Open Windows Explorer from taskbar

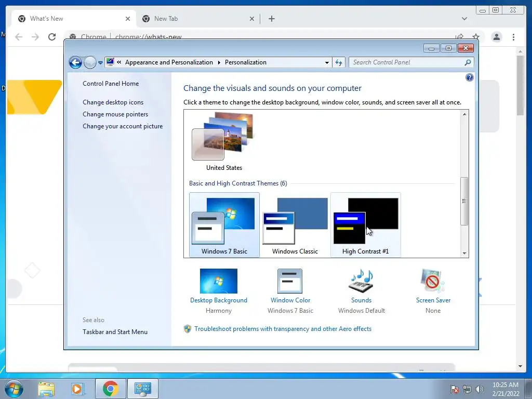pos(46,389)
